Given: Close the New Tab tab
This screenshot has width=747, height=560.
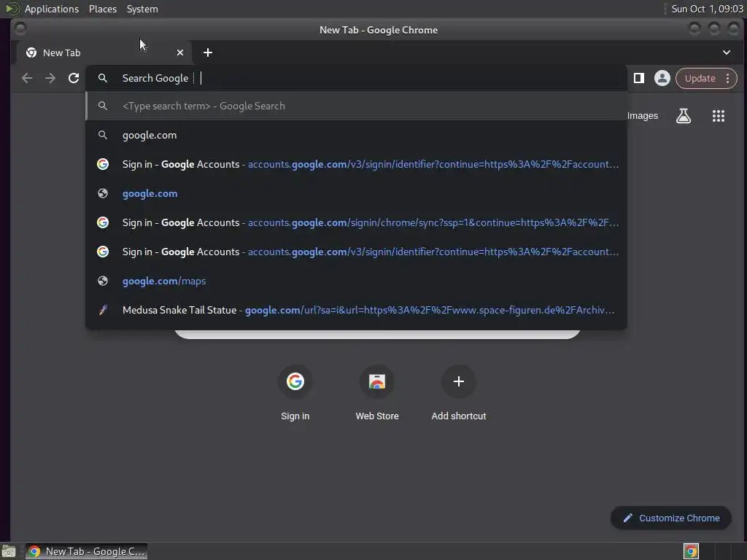Looking at the screenshot, I should tap(180, 52).
